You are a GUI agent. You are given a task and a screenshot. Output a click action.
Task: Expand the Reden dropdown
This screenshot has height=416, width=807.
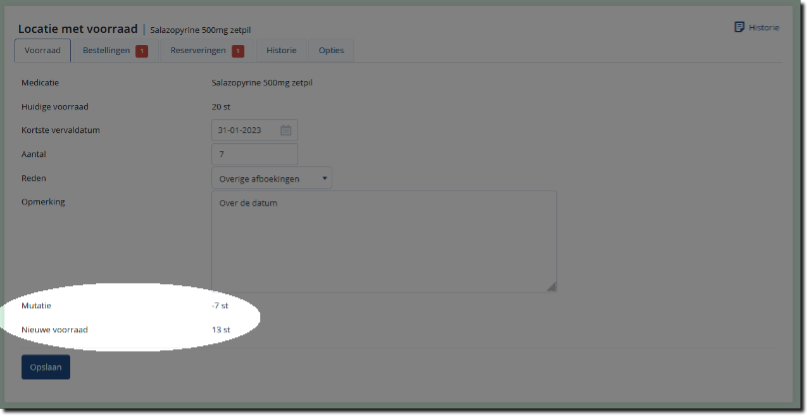coord(271,178)
